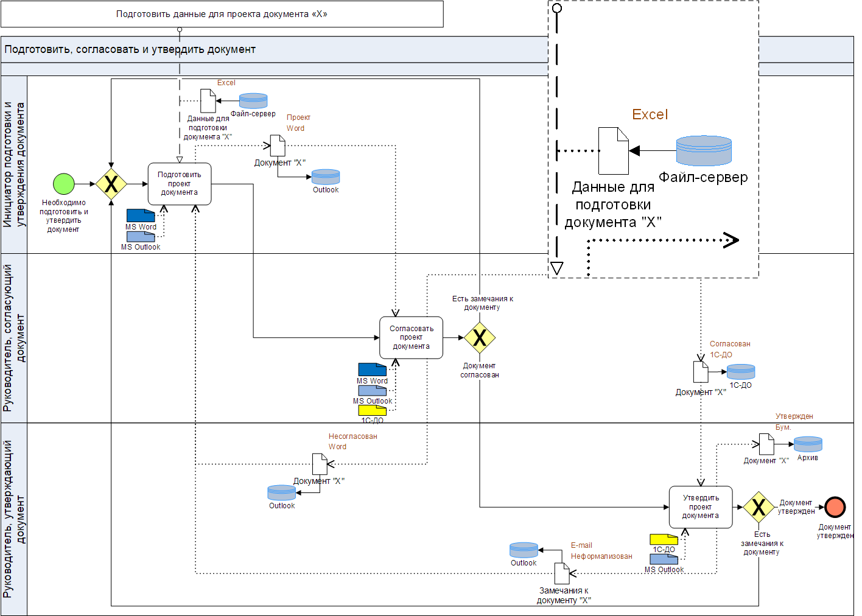862x616 pixels.
Task: Click the large Файл-сервер cylinder in the callout
Action: pyautogui.click(x=704, y=151)
